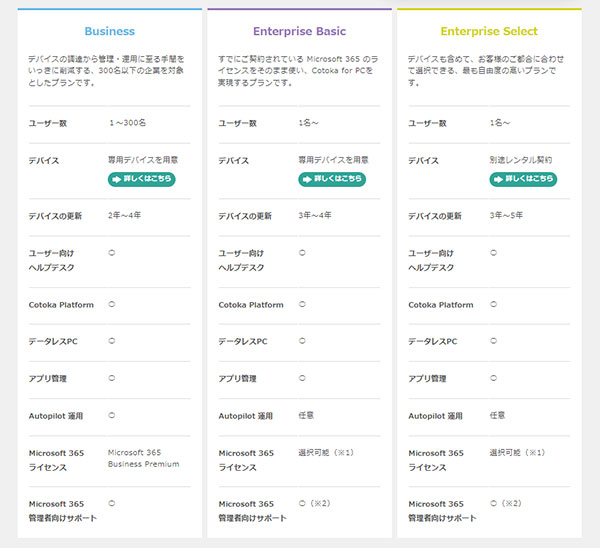Click Autopilot 任意 value in Enterprise Basic
This screenshot has width=600, height=548.
pyautogui.click(x=306, y=415)
